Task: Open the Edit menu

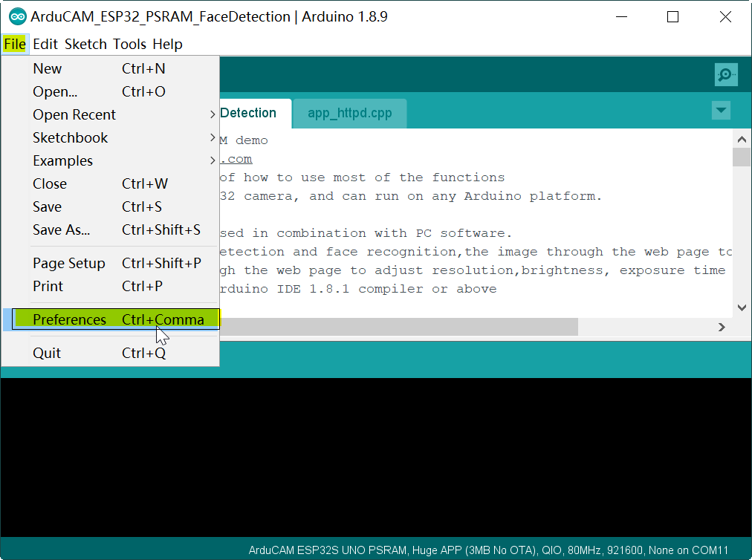Action: (45, 44)
